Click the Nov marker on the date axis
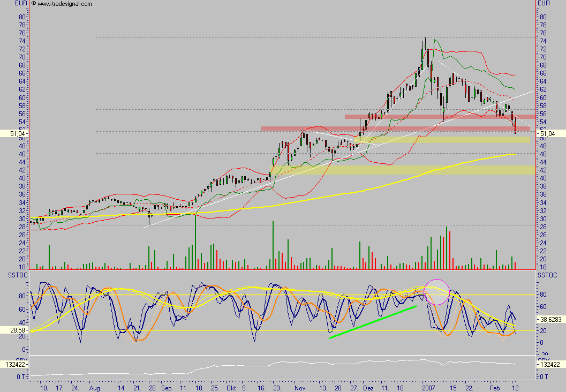Screen dimensions: 566x392 (x=299, y=386)
